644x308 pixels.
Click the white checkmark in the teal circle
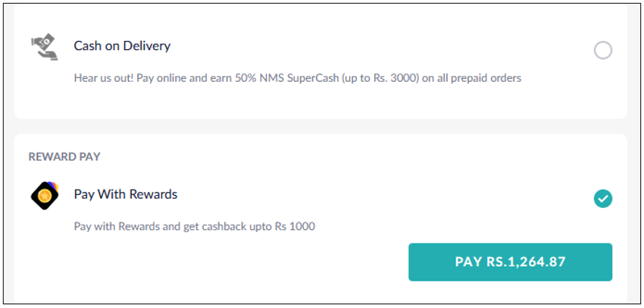603,199
